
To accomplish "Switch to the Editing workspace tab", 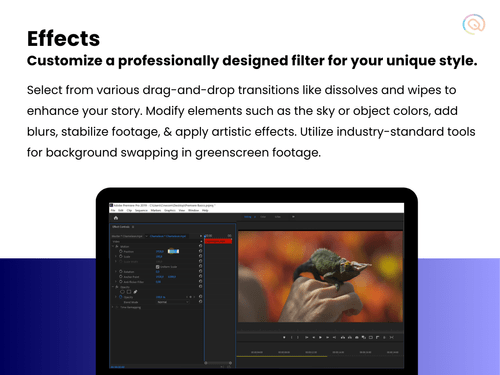I will [248, 217].
